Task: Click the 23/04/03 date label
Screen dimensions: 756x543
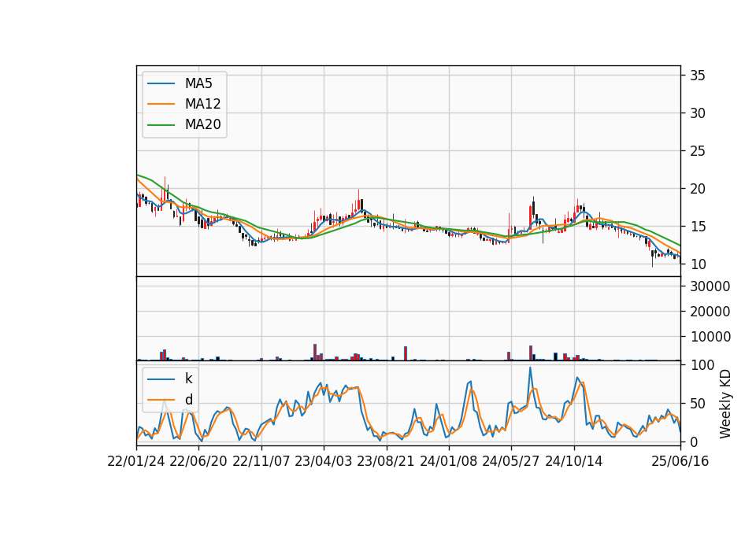Action: 323,461
